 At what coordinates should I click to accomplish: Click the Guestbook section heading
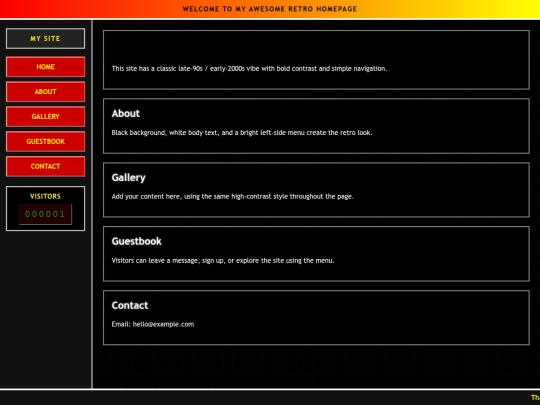(x=136, y=241)
